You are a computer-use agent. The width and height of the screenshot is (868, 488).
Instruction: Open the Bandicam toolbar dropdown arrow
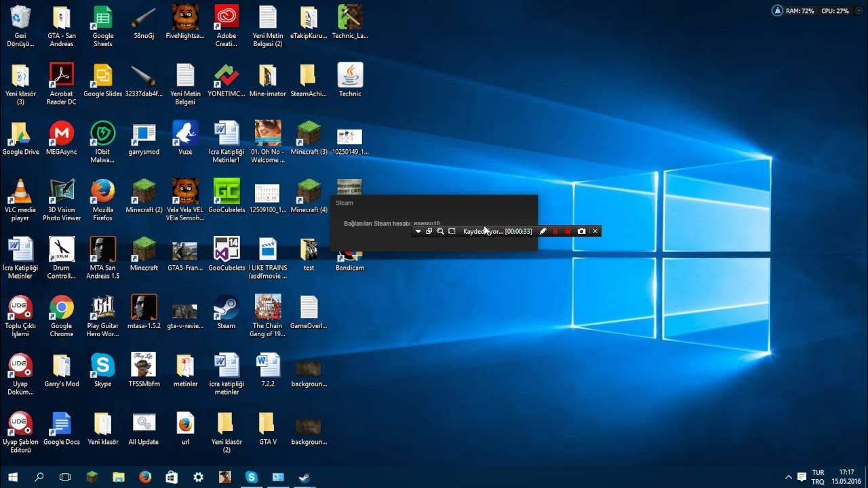click(x=418, y=231)
